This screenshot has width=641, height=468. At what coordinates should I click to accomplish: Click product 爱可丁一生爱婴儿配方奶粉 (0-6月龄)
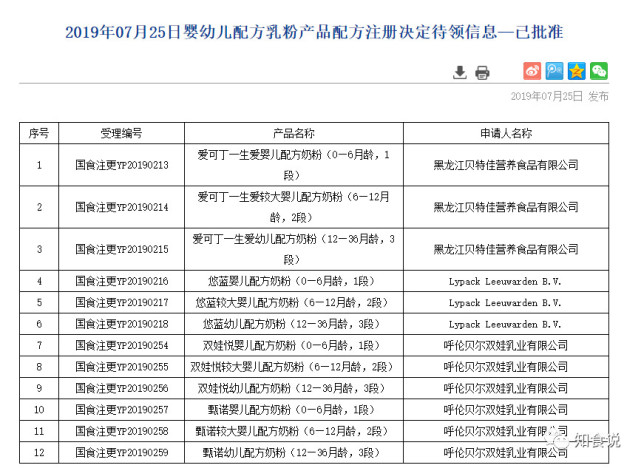click(294, 165)
